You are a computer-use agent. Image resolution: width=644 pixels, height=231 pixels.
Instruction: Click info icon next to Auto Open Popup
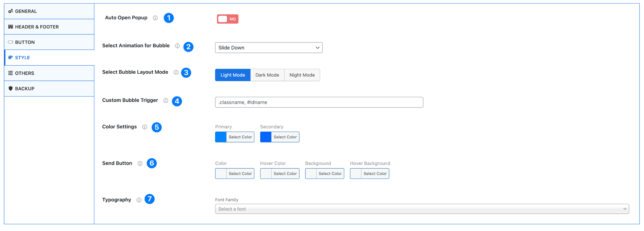click(x=155, y=18)
